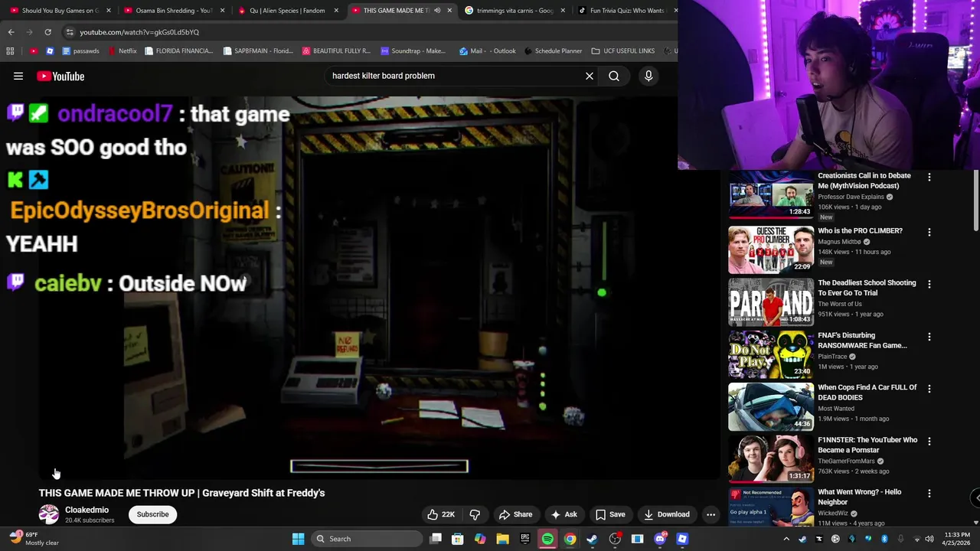Save the video to a playlist
The width and height of the screenshot is (980, 551).
tap(610, 514)
